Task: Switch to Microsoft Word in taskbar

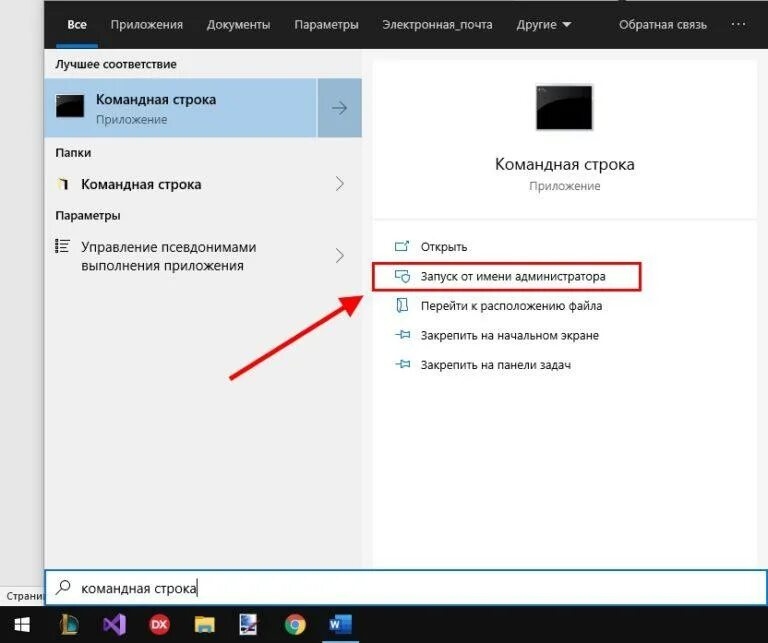Action: pos(340,624)
